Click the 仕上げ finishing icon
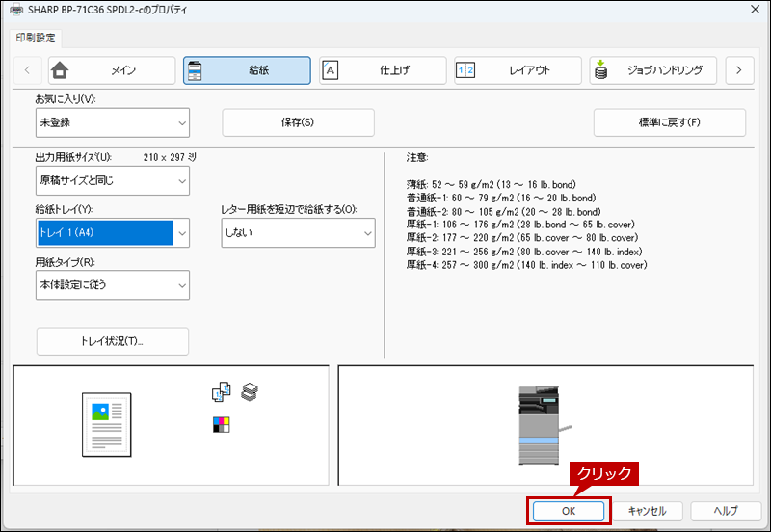Image resolution: width=771 pixels, height=532 pixels. coord(331,70)
